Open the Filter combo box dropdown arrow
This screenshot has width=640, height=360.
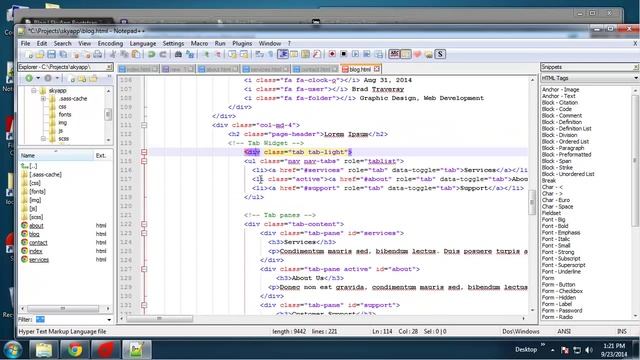tap(109, 320)
